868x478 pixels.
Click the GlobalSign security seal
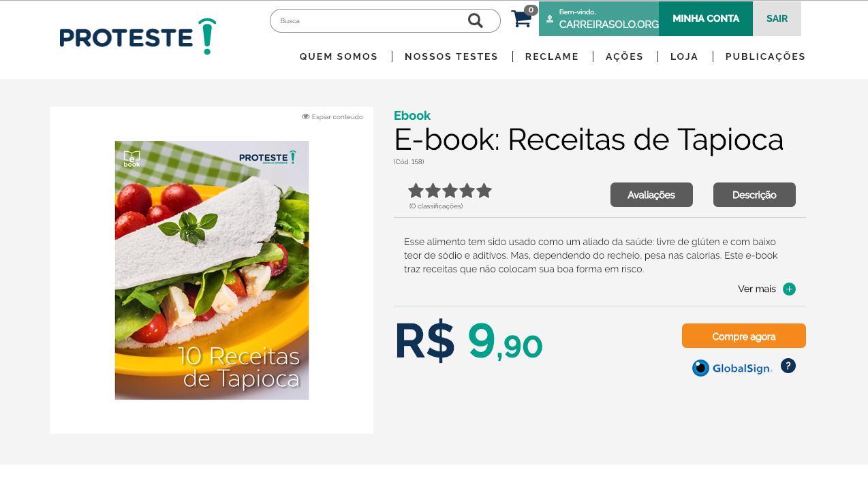pos(732,368)
